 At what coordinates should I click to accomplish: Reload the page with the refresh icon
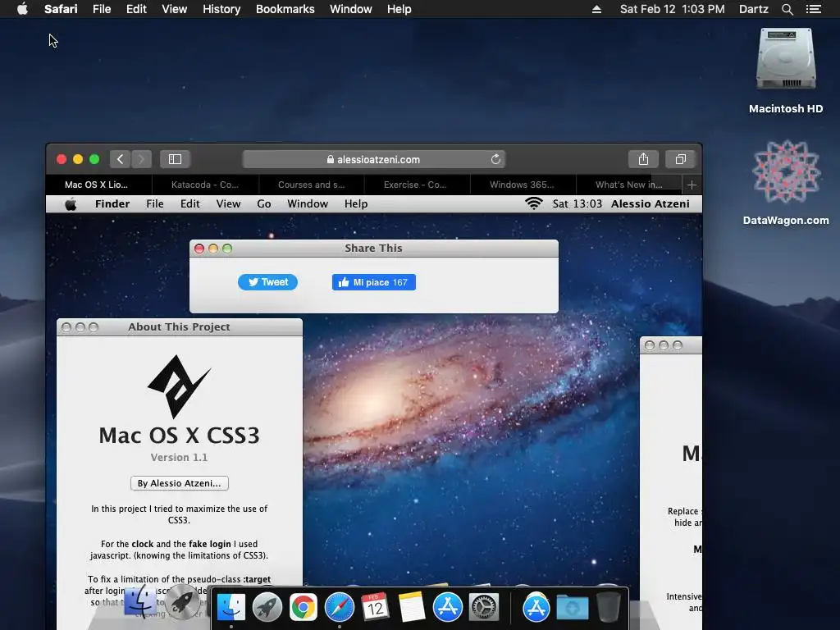pos(495,159)
